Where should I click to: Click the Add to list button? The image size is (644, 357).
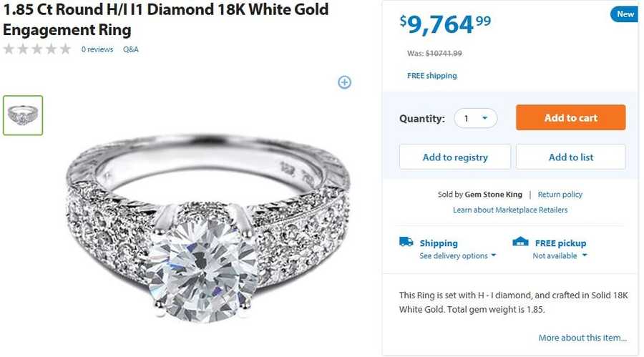[570, 157]
